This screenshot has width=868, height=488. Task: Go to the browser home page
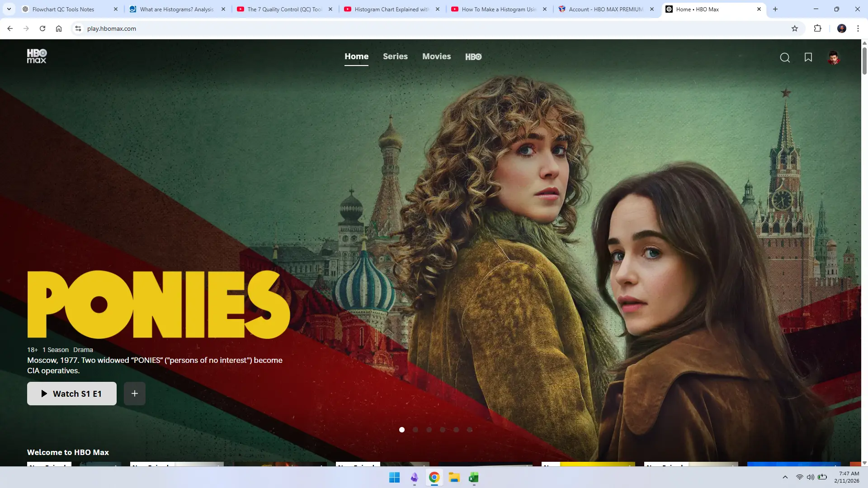click(x=59, y=28)
